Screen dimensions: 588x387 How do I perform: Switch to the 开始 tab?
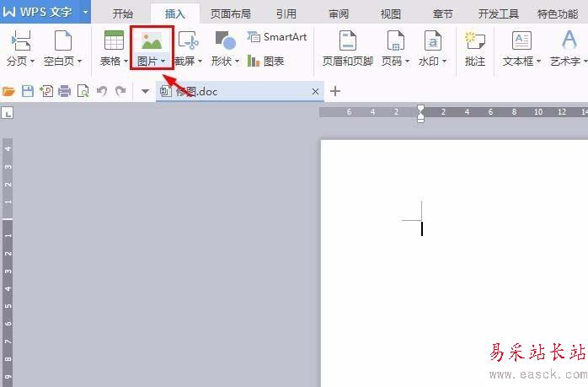[123, 13]
